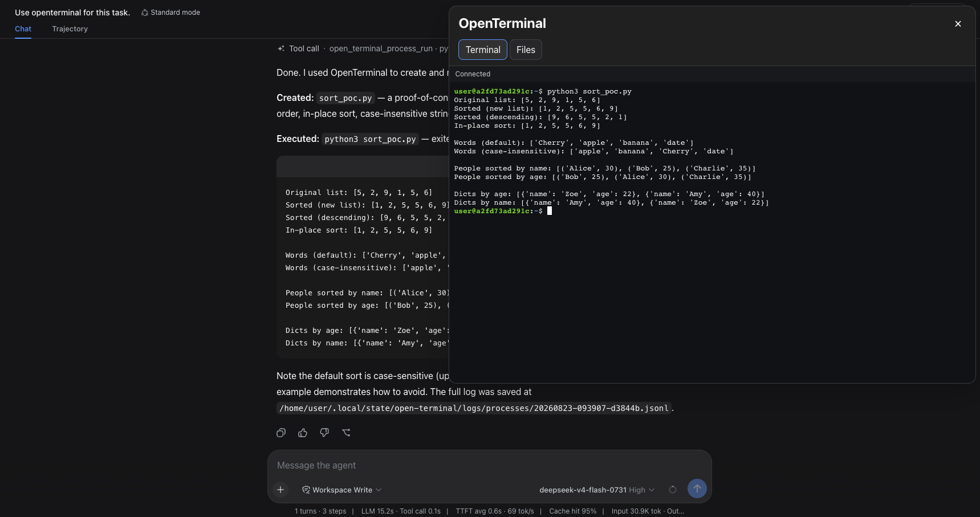Click the send message arrow button
The image size is (980, 517).
pyautogui.click(x=697, y=488)
